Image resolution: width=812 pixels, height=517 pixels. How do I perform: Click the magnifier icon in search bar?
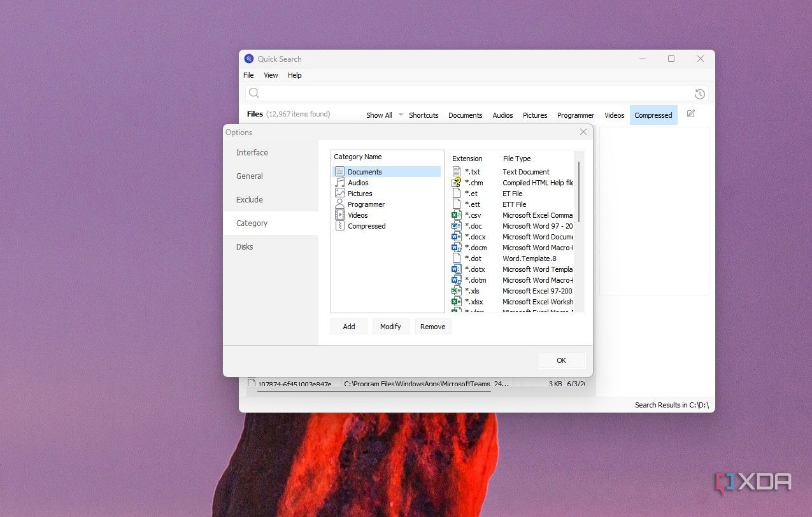coord(254,94)
